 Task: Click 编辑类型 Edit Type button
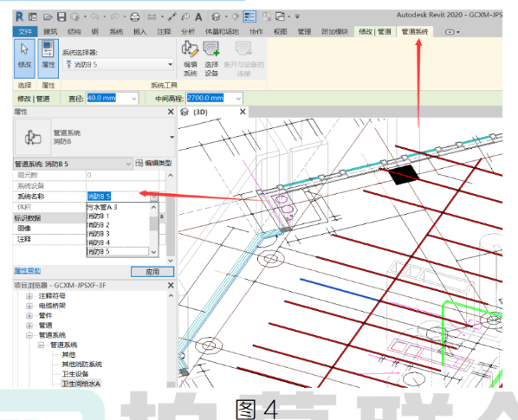153,163
